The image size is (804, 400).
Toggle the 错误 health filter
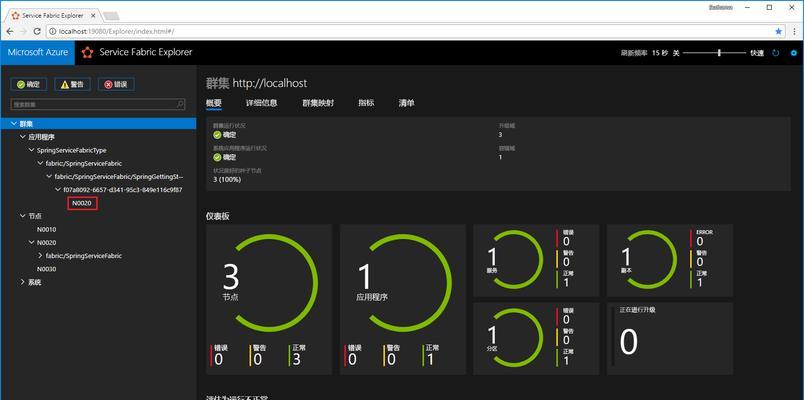(116, 85)
